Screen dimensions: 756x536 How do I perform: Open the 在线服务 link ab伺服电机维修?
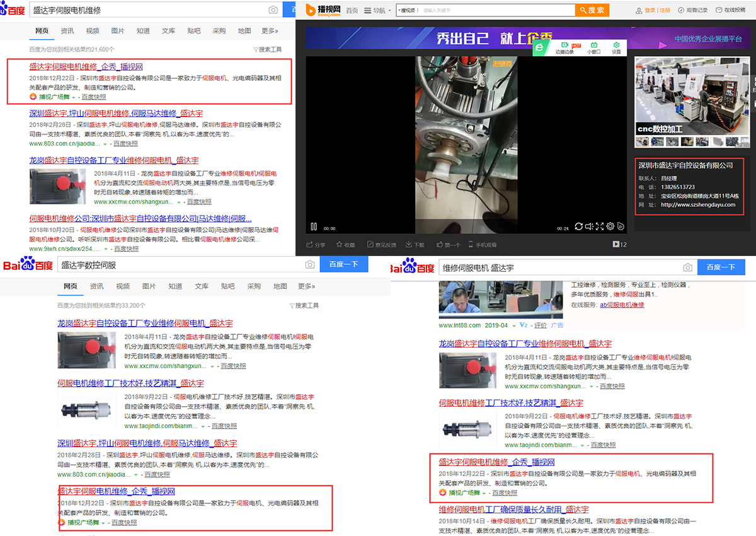(x=622, y=305)
